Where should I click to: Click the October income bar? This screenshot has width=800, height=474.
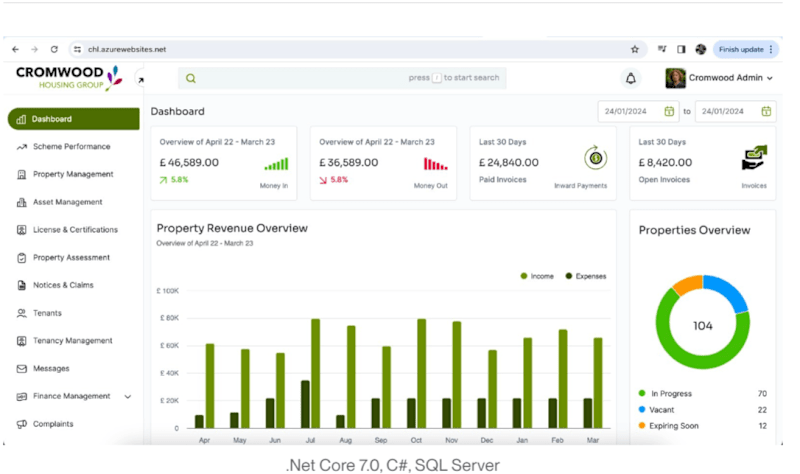coord(421,373)
